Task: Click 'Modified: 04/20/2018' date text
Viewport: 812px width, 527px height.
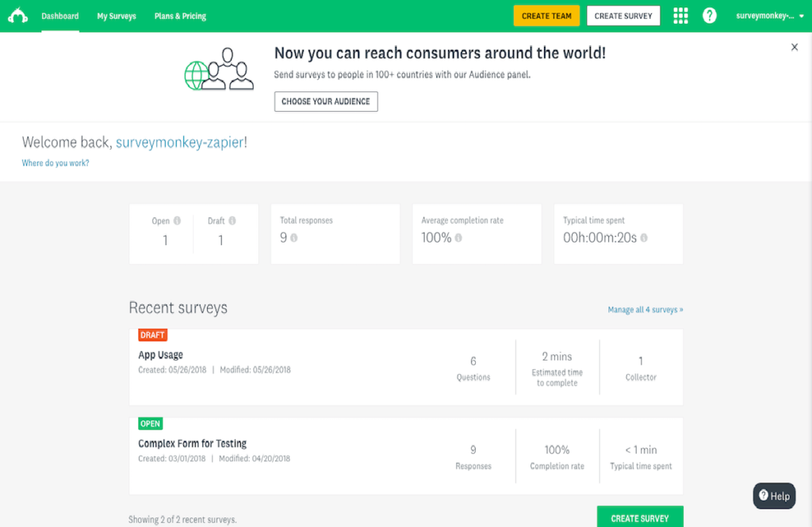Action: (x=255, y=459)
